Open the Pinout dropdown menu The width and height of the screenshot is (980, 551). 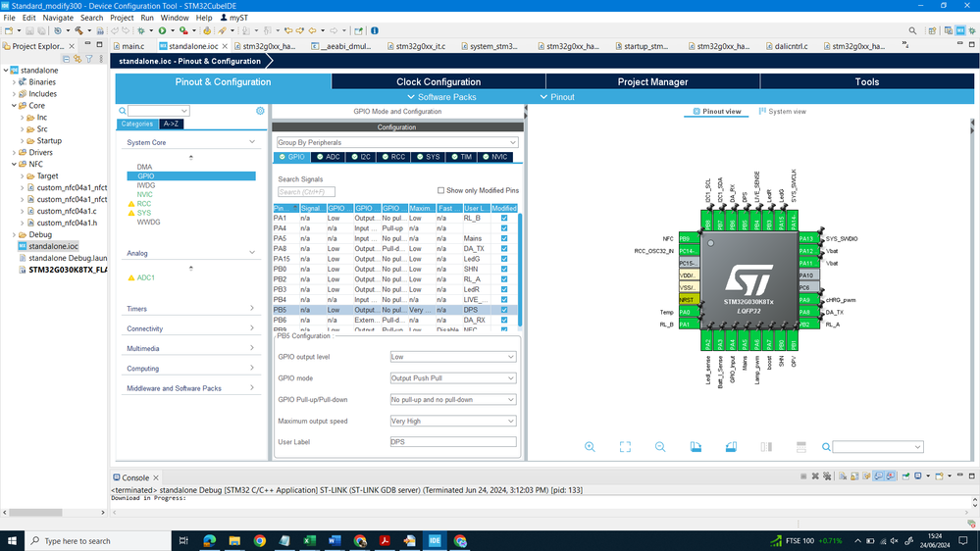pos(557,97)
